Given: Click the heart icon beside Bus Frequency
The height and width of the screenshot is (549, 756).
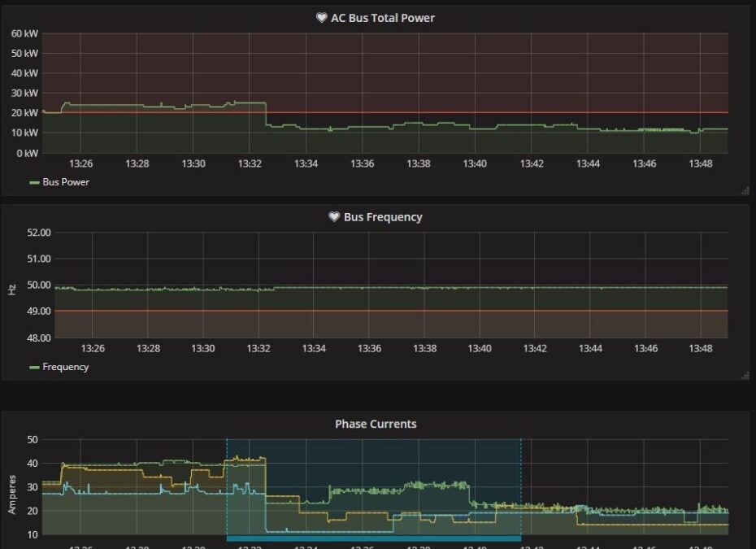Looking at the screenshot, I should pos(334,216).
